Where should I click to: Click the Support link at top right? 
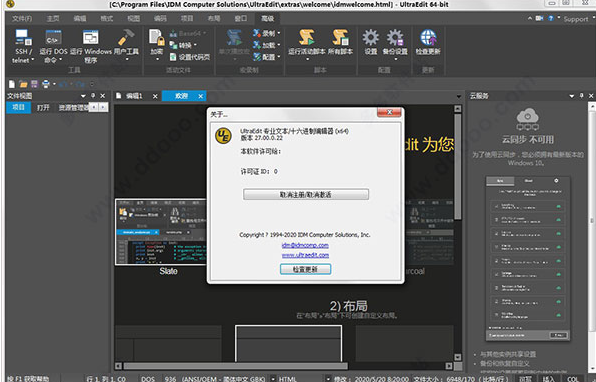(575, 19)
